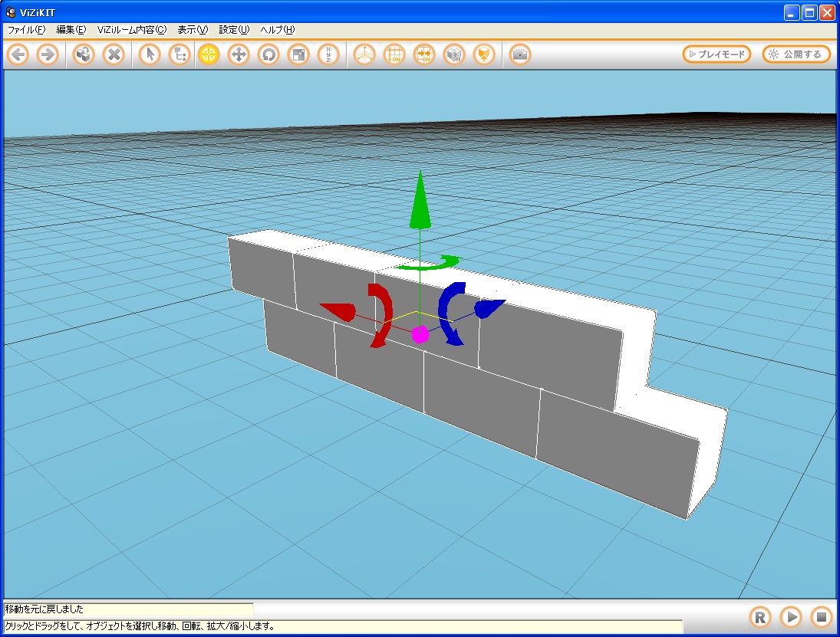Click the undo back-arrow icon
The image size is (840, 637).
pos(18,54)
